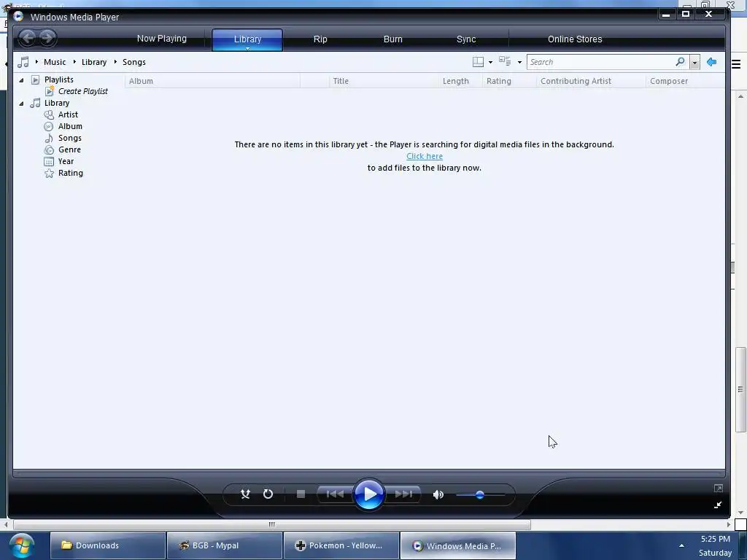Switch to full screen view icon
The width and height of the screenshot is (747, 560).
[x=719, y=488]
